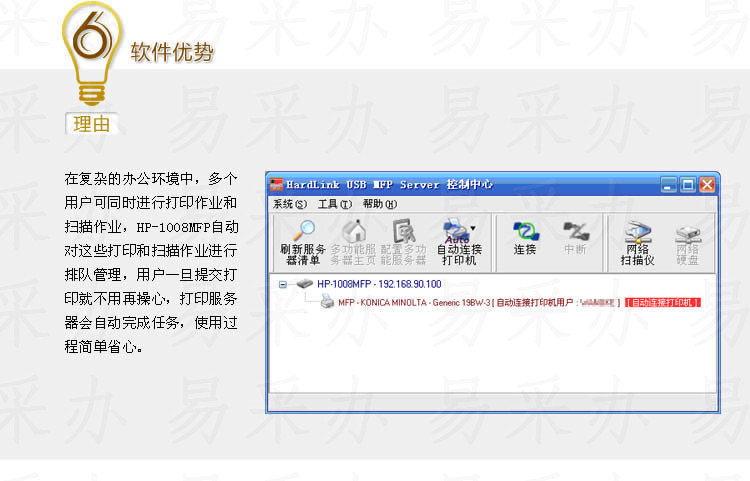Close the HardLink control center window
The width and height of the screenshot is (750, 481).
707,185
